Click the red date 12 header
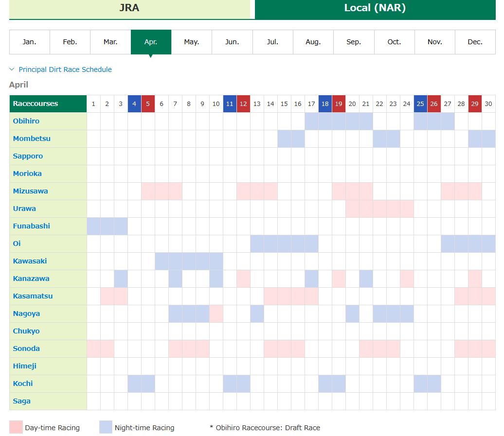This screenshot has width=504, height=436. point(243,104)
